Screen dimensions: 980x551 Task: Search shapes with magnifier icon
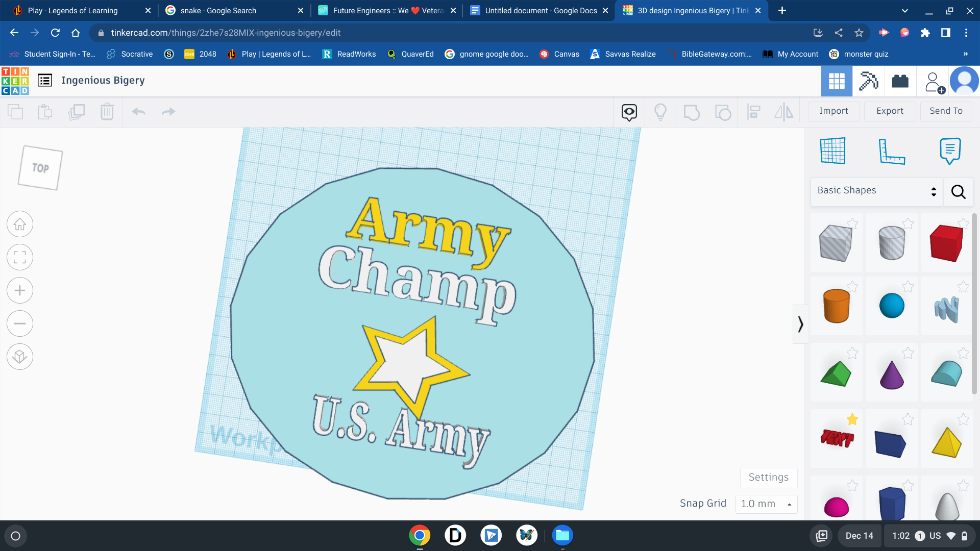[x=958, y=192]
